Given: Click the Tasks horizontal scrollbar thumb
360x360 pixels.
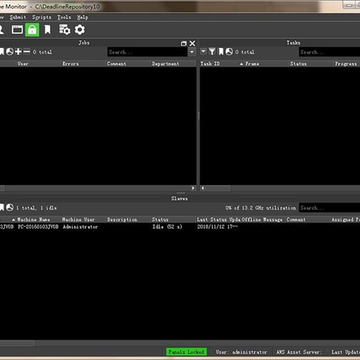Looking at the screenshot, I should click(218, 188).
